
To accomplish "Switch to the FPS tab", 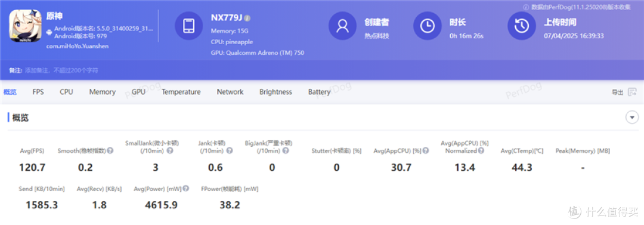I will 38,92.
